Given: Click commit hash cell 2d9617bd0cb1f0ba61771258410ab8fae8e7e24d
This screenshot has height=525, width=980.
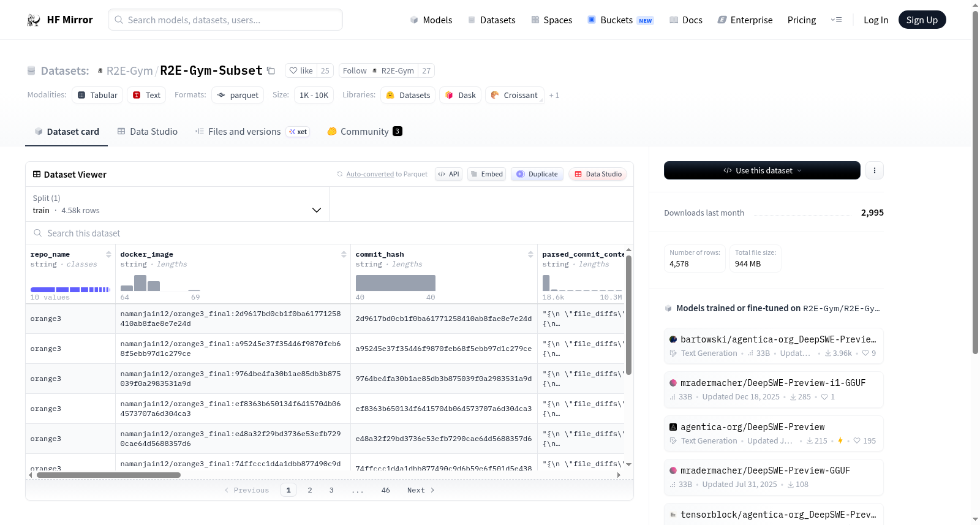Looking at the screenshot, I should point(443,319).
